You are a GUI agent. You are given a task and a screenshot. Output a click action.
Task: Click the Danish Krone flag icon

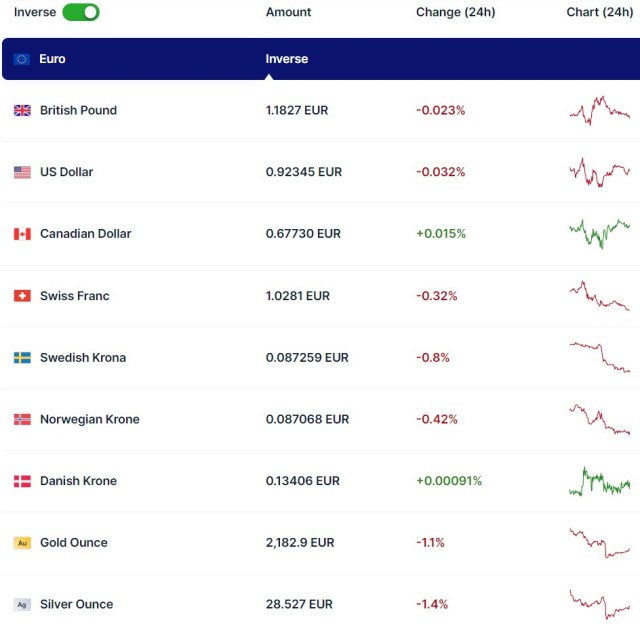pos(22,481)
